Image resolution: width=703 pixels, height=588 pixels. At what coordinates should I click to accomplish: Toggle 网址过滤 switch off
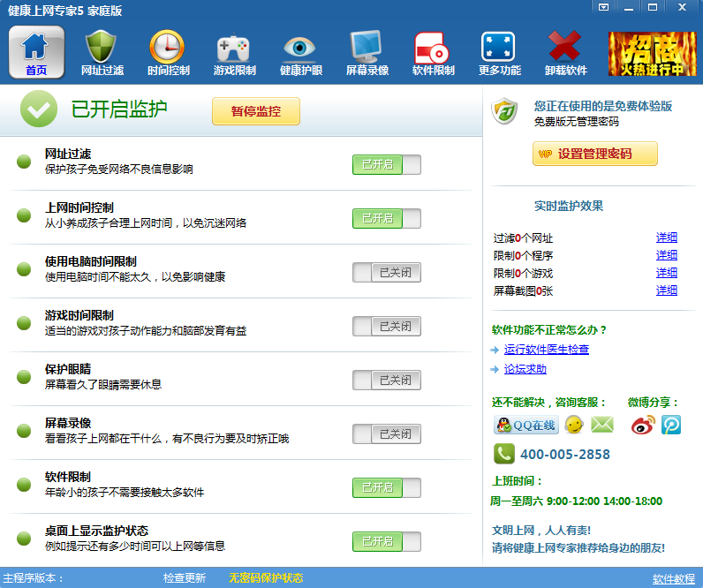(387, 164)
